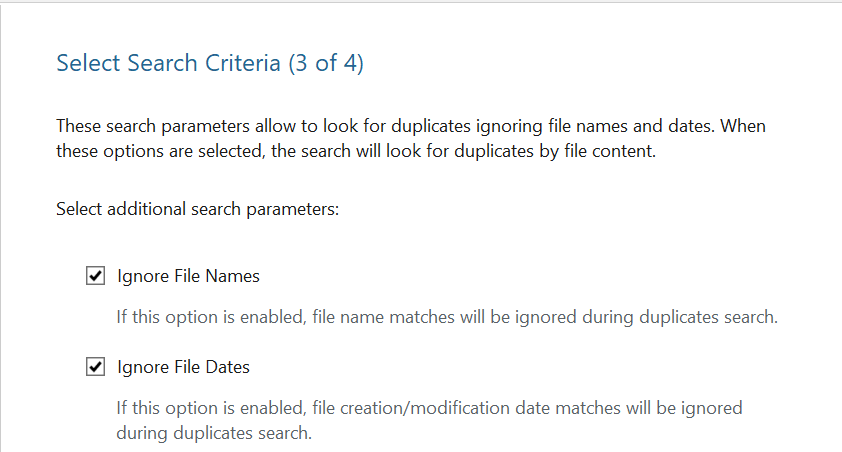Click the word "Dates" in second option label
The width and height of the screenshot is (842, 452).
227,367
